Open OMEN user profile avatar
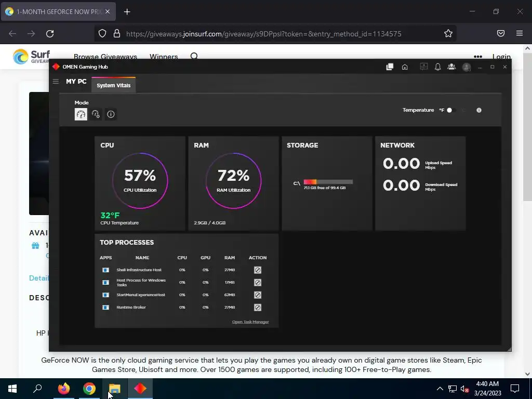Screen dimensions: 532x399 click(x=467, y=67)
